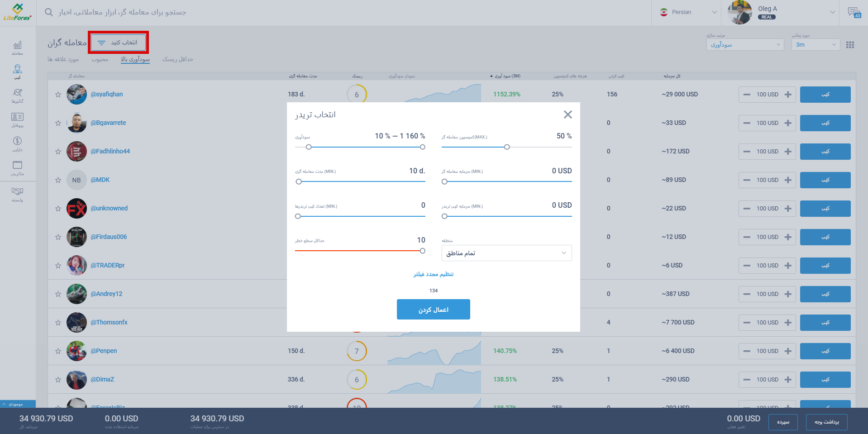Screen dimensions: 868x434
Task: Increase copy amount for @Bgavarrete with plus
Action: coord(788,123)
